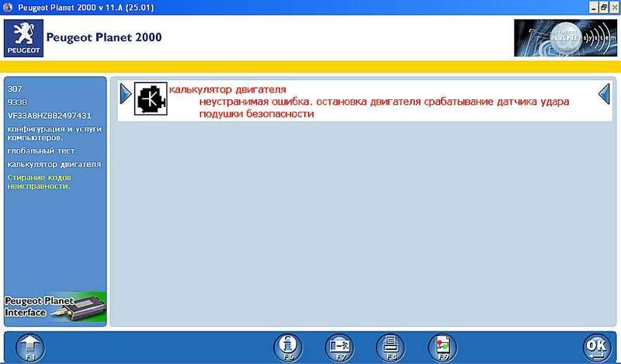Click the F7 tool icon
621x364 pixels.
[x=339, y=346]
